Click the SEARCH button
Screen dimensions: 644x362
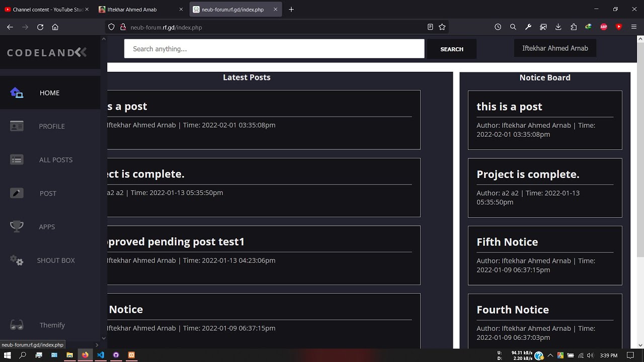[452, 49]
